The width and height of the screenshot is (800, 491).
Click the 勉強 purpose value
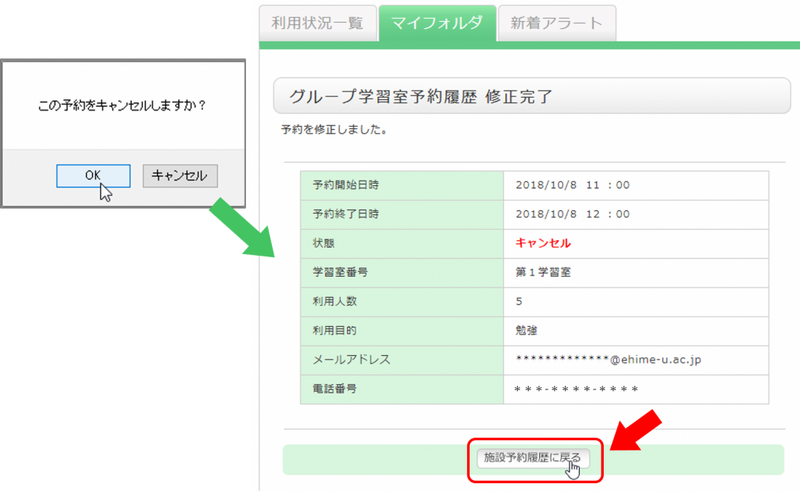[527, 330]
